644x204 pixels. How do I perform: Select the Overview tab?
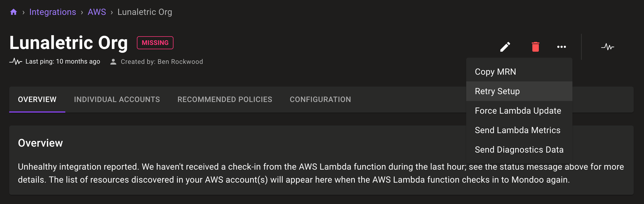tap(37, 99)
